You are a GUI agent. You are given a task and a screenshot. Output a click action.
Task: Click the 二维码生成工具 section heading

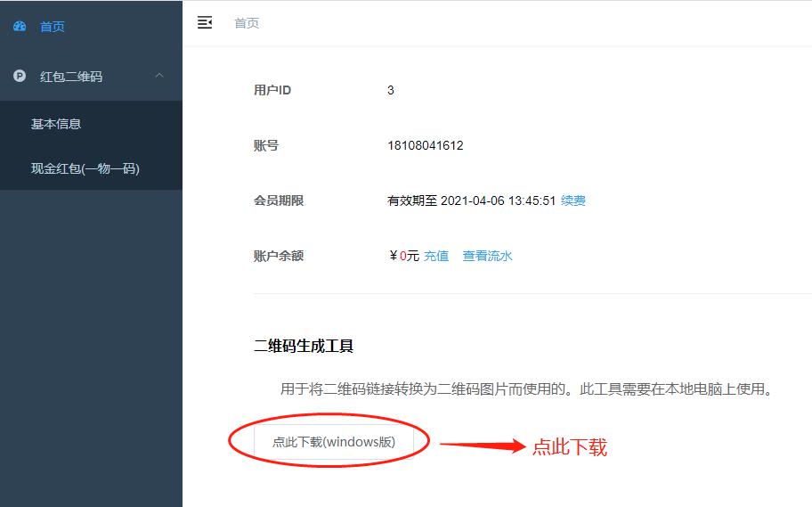(x=304, y=346)
